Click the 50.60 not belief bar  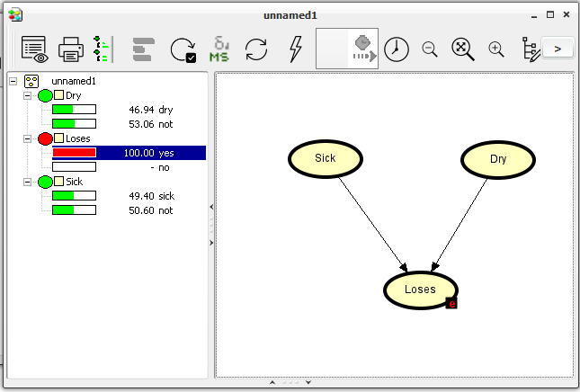tap(74, 210)
